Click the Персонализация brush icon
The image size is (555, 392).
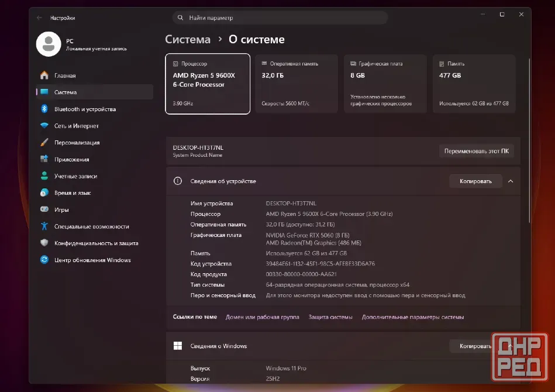44,142
